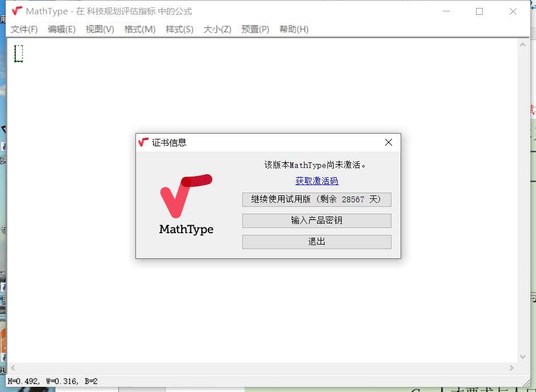
Task: Maximize the MathType window
Action: pos(479,11)
